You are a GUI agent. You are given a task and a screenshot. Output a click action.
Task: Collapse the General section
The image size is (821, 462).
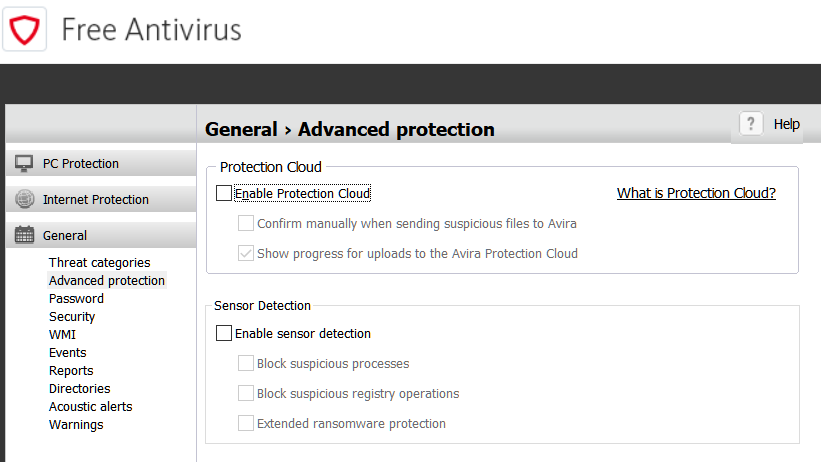click(x=101, y=235)
